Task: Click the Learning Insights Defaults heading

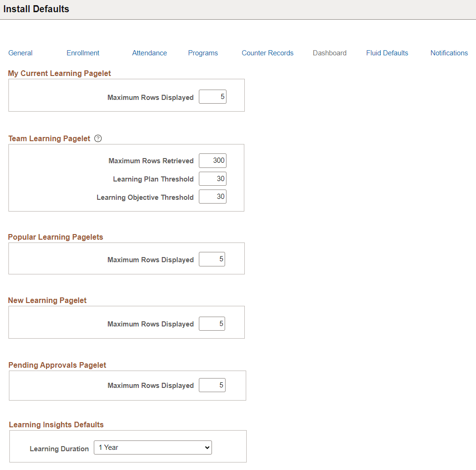Action: pyautogui.click(x=56, y=425)
